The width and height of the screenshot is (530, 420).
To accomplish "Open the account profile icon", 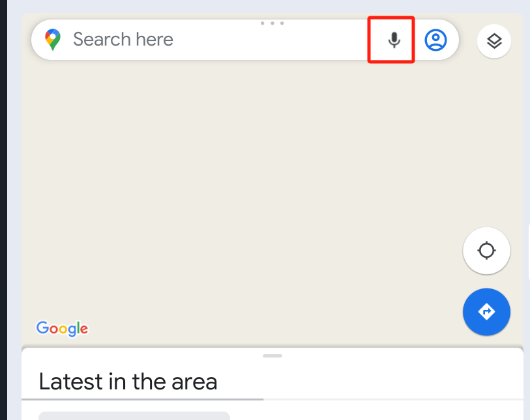I will coord(435,40).
